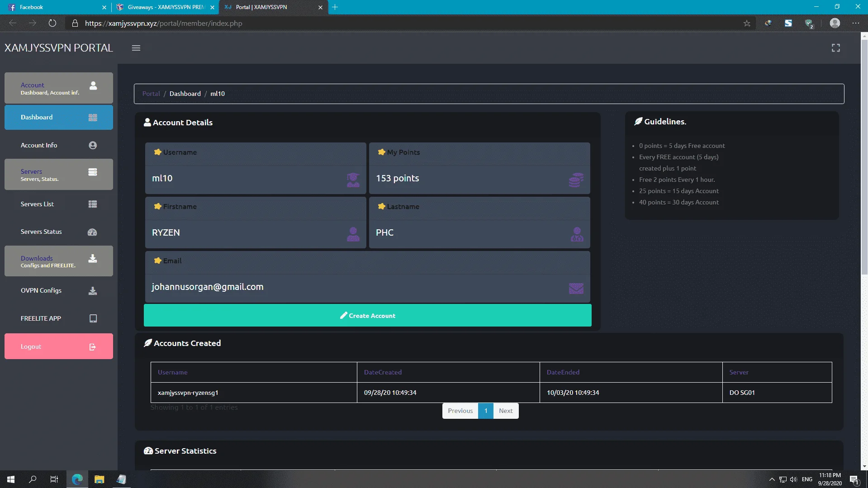Viewport: 868px width, 488px height.
Task: Click the browser back arrow
Action: click(x=13, y=23)
